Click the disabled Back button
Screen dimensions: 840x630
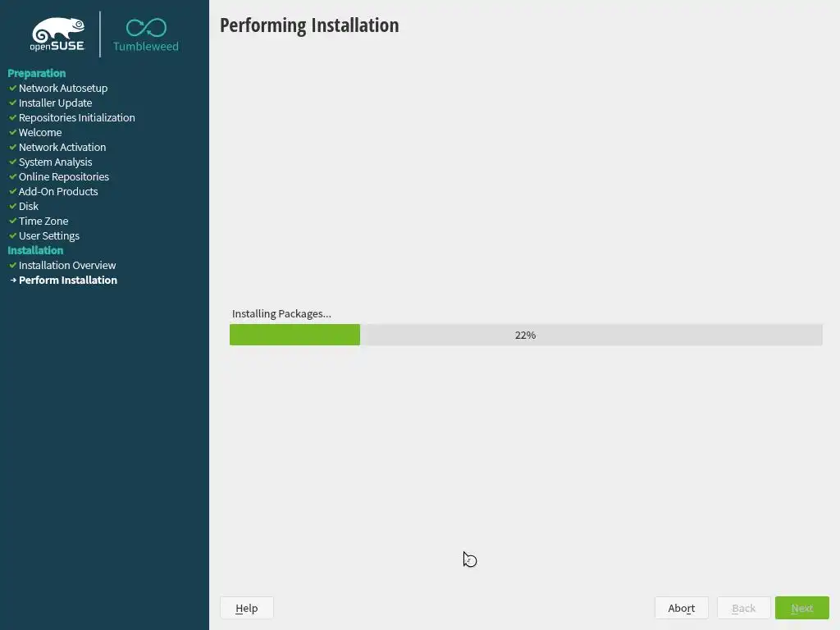point(743,608)
